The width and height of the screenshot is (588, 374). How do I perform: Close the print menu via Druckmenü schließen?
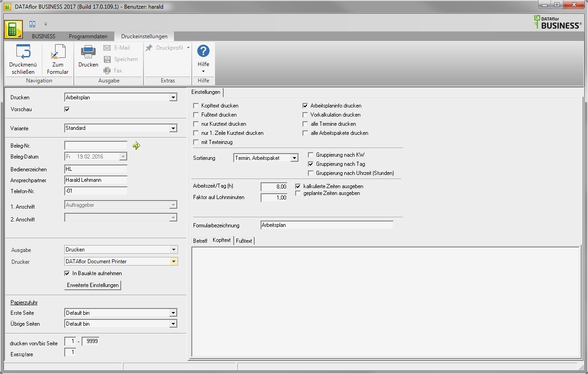tap(23, 59)
